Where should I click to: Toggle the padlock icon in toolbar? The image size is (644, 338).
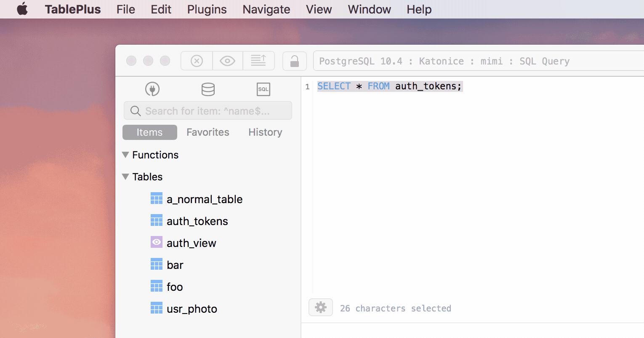point(295,61)
